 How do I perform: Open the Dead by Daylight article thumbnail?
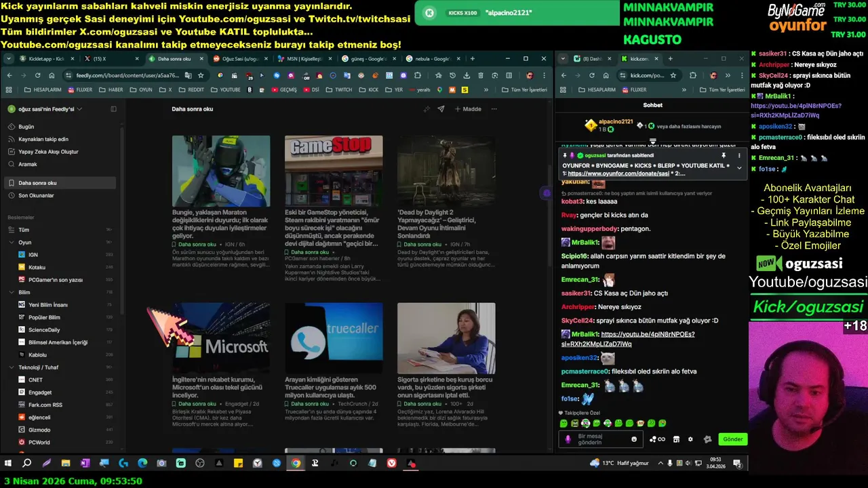pos(446,171)
